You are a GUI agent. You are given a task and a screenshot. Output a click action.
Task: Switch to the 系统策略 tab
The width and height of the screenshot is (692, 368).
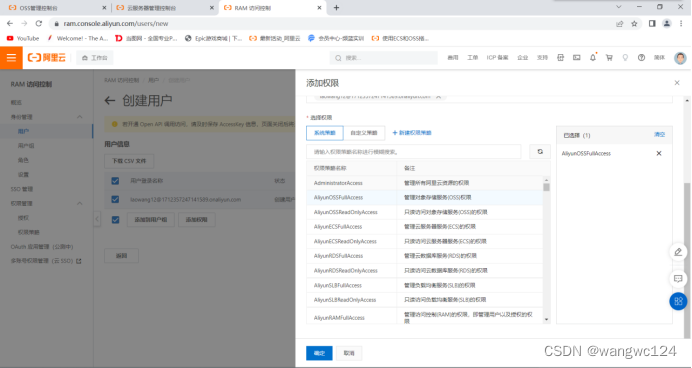tap(325, 133)
